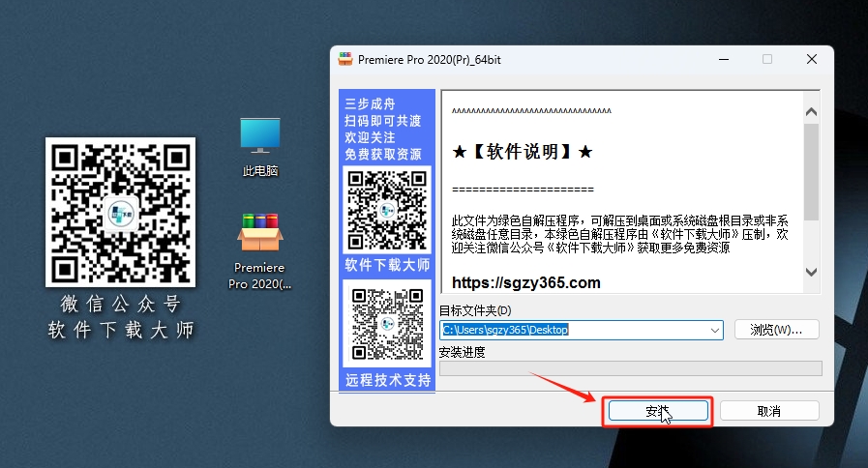The height and width of the screenshot is (468, 868).
Task: Click the scroll down arrow of the description box
Action: pyautogui.click(x=812, y=272)
